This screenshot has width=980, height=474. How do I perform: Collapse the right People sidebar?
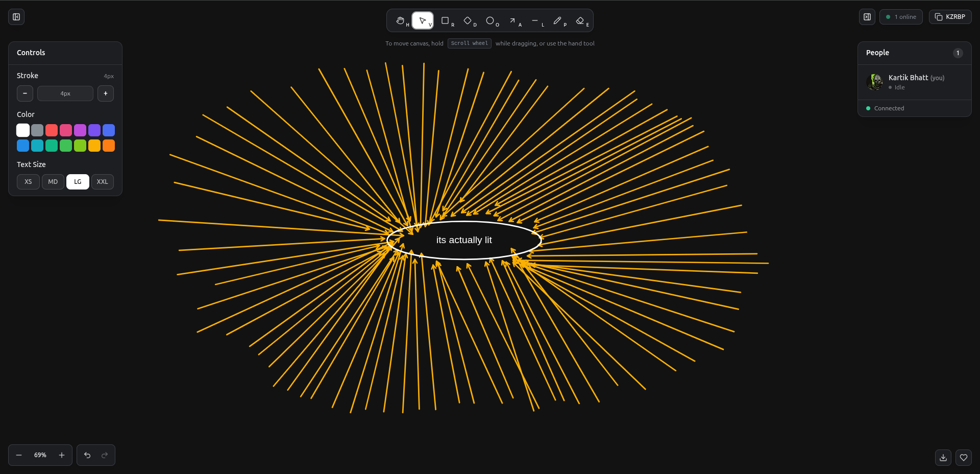pyautogui.click(x=867, y=17)
